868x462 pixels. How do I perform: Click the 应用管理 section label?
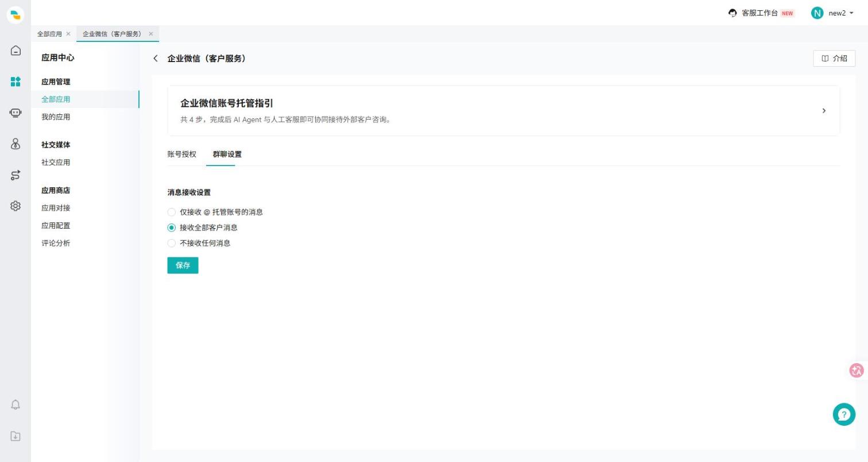coord(56,82)
